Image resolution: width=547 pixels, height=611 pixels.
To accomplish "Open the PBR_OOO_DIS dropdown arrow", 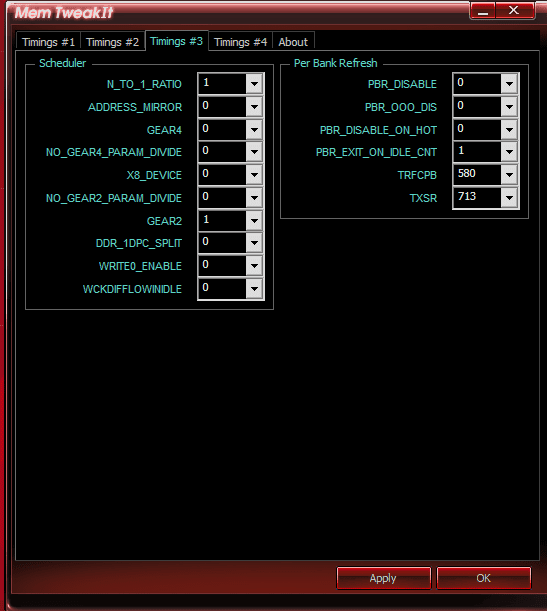I will click(509, 107).
